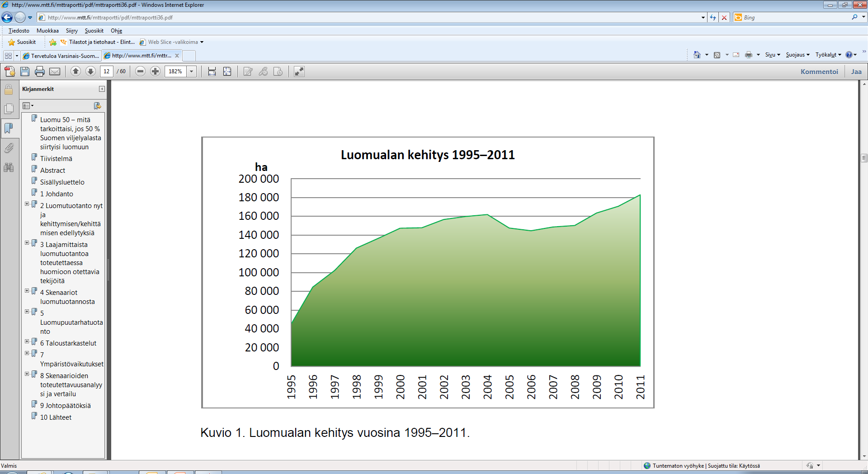Image resolution: width=868 pixels, height=474 pixels.
Task: Open bookmarks panel icon in sidebar
Action: click(x=9, y=128)
